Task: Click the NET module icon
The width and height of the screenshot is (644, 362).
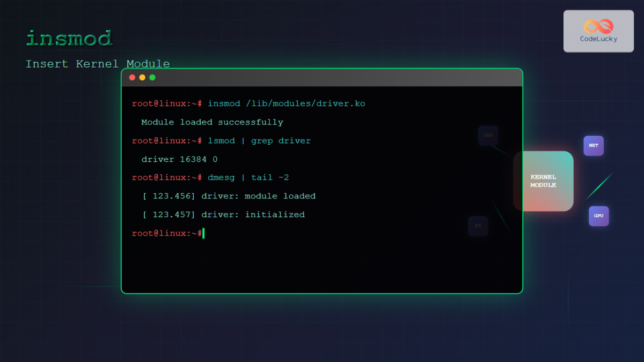Action: 594,145
